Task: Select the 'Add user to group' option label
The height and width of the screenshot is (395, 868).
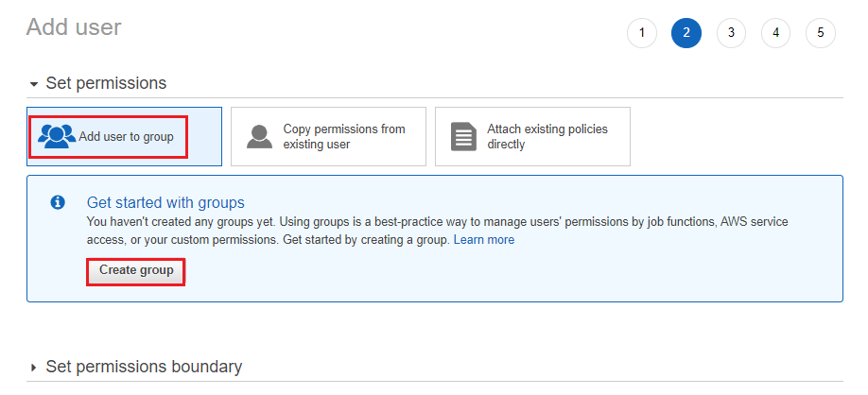Action: point(126,137)
